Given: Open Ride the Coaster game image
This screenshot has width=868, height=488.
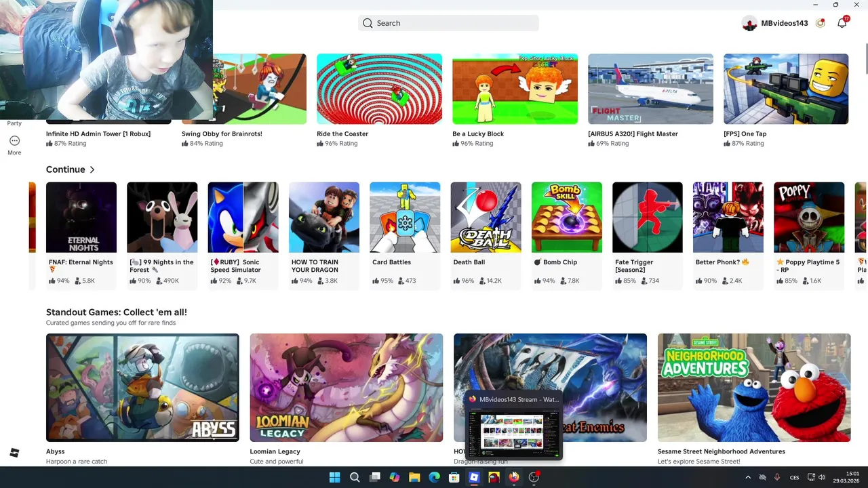Looking at the screenshot, I should pyautogui.click(x=379, y=89).
